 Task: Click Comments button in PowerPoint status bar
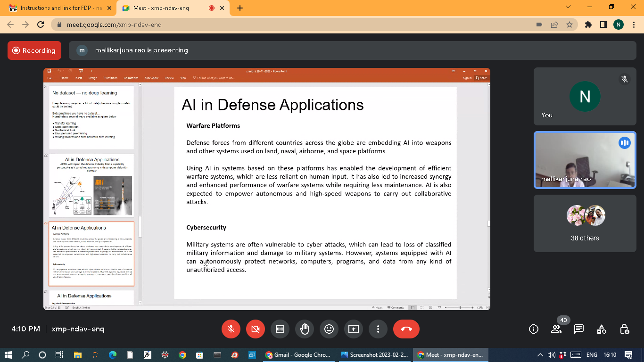coord(396,307)
